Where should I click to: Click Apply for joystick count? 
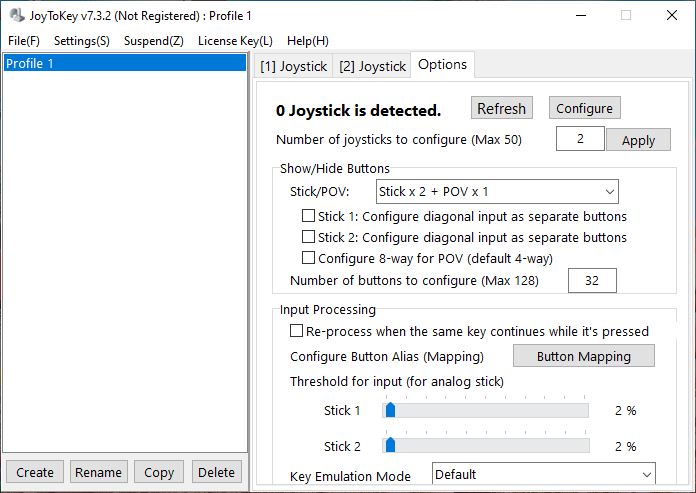[x=638, y=140]
